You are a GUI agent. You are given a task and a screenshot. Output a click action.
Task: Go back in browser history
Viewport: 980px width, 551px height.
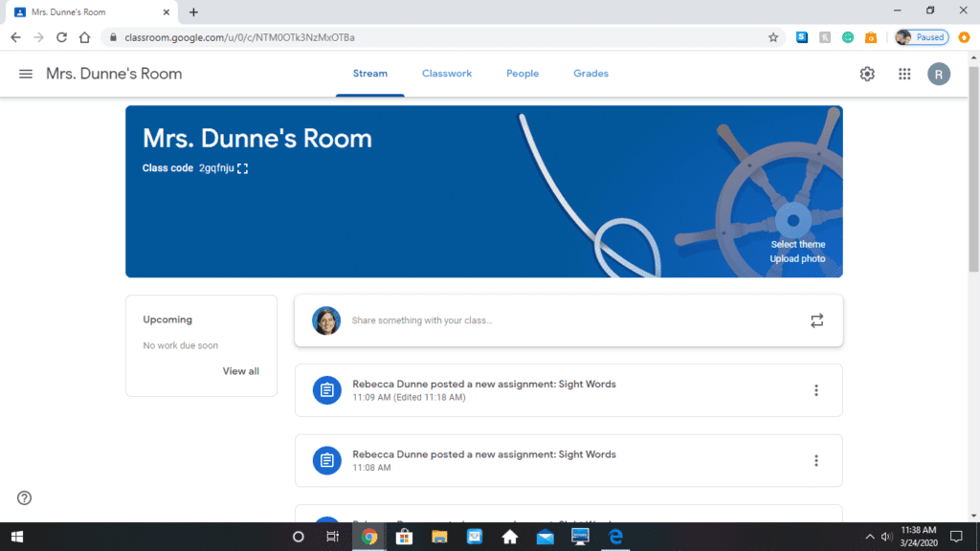pos(15,37)
